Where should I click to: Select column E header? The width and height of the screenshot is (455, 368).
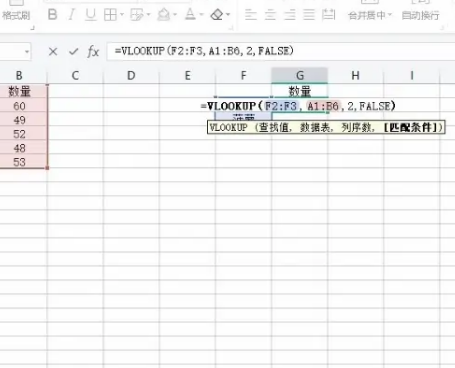tap(187, 76)
